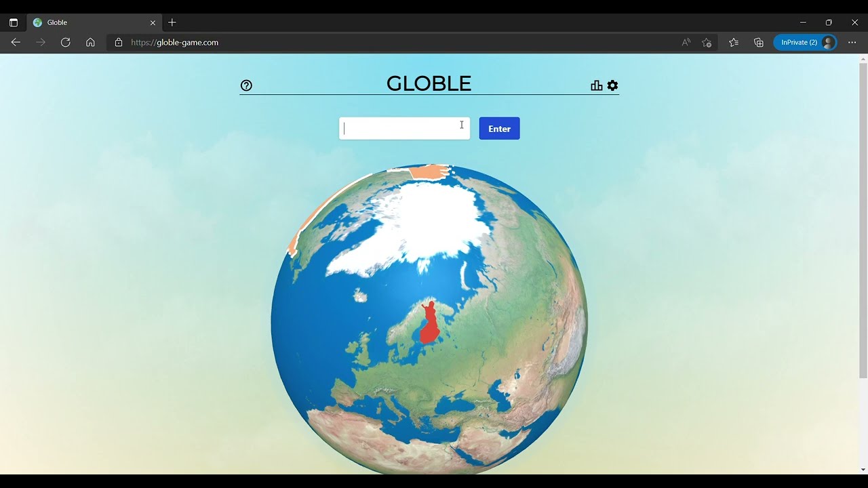Refresh the page with reload icon
The image size is (868, 488).
click(x=65, y=42)
